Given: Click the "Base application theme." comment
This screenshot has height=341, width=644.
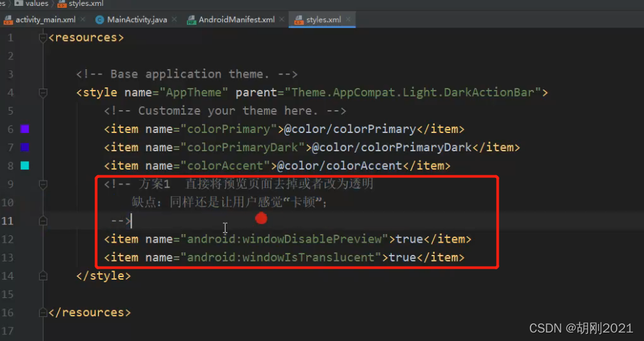Looking at the screenshot, I should coord(187,74).
